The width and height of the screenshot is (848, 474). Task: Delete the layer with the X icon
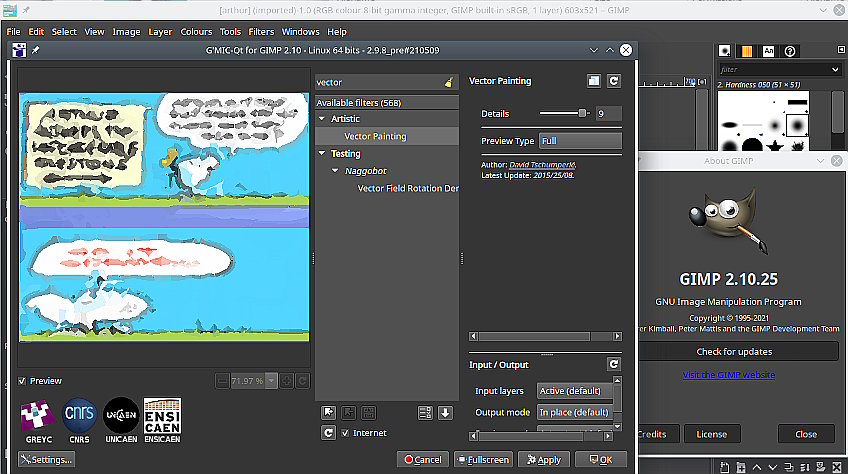(837, 467)
